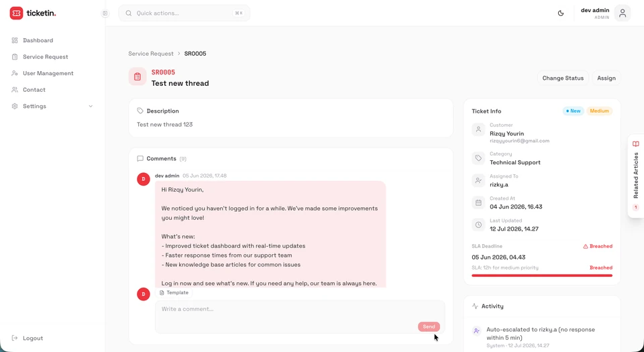The height and width of the screenshot is (352, 644).
Task: Toggle dark mode with moon icon
Action: tap(561, 13)
